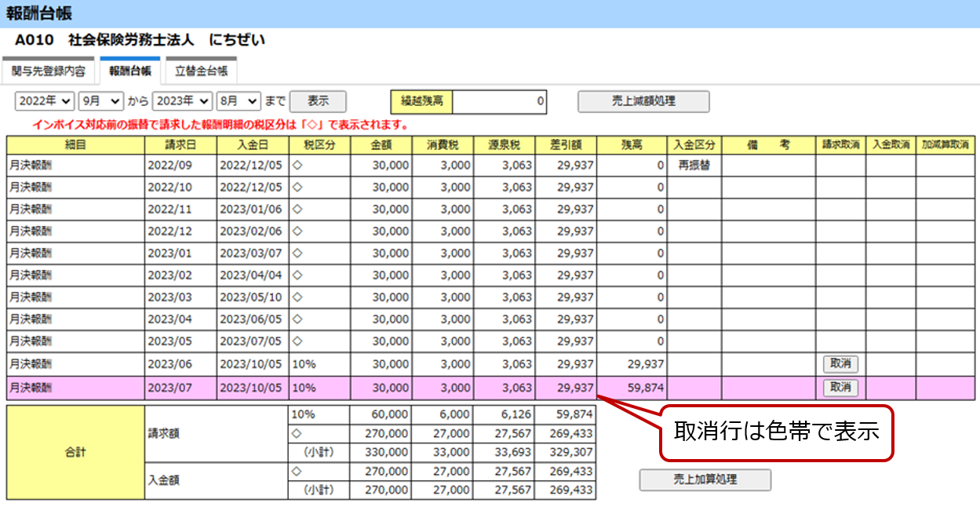Click the 表示 button
This screenshot has width=980, height=514.
point(317,101)
